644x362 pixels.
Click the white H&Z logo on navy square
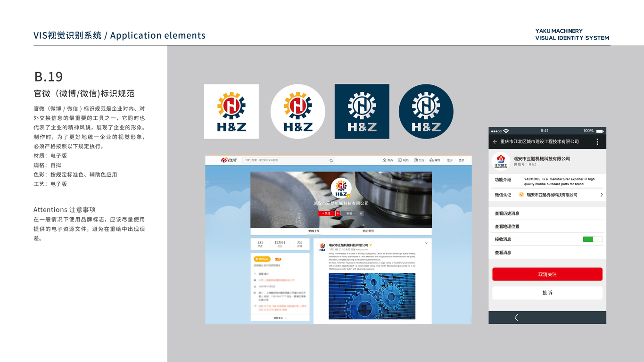(362, 112)
